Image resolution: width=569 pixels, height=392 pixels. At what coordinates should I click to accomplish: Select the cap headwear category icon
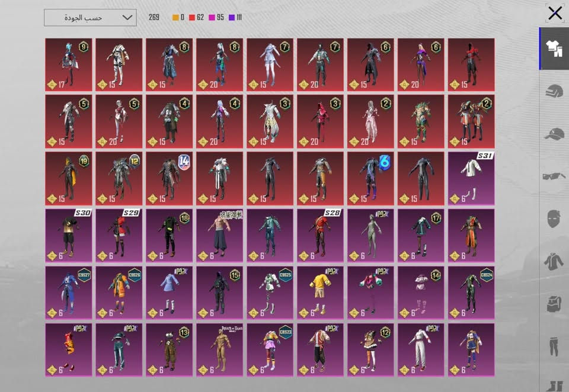[x=554, y=134]
